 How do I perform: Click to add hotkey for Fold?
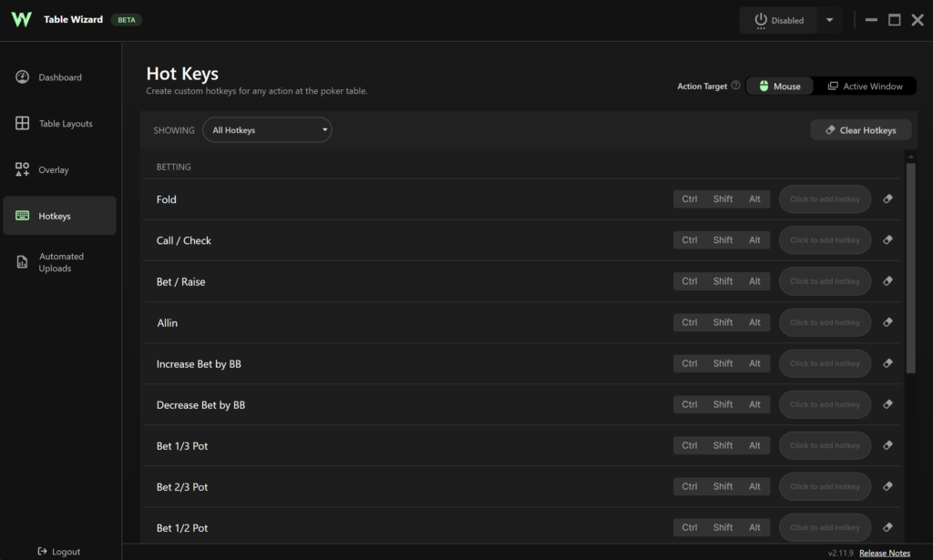click(x=825, y=199)
